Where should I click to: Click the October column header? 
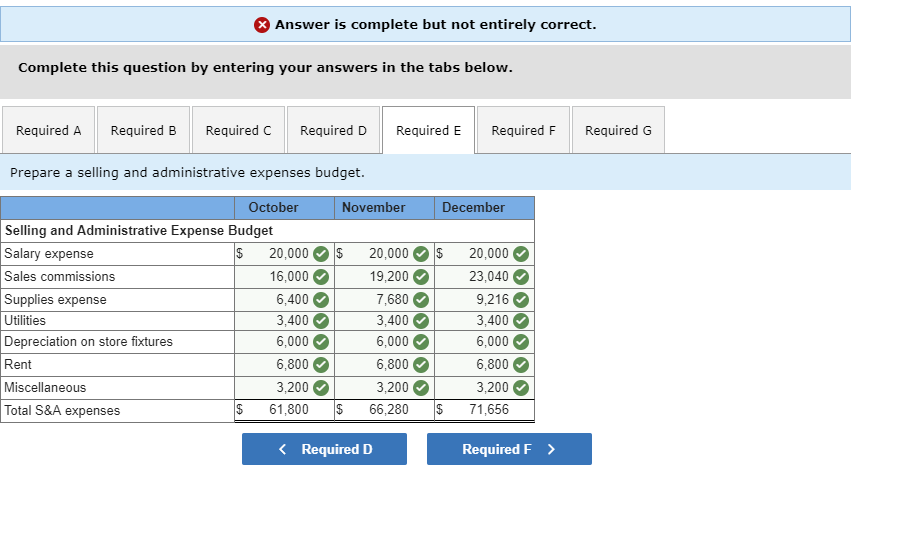pyautogui.click(x=284, y=208)
